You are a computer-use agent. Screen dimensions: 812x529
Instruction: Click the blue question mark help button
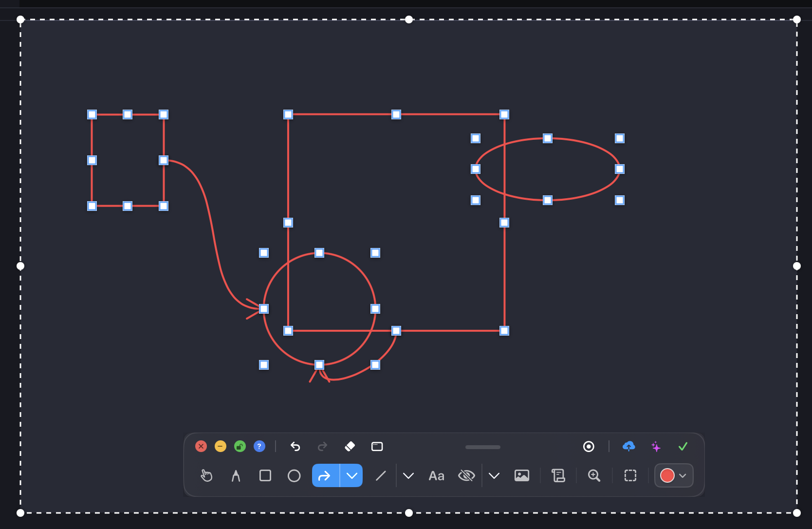259,446
